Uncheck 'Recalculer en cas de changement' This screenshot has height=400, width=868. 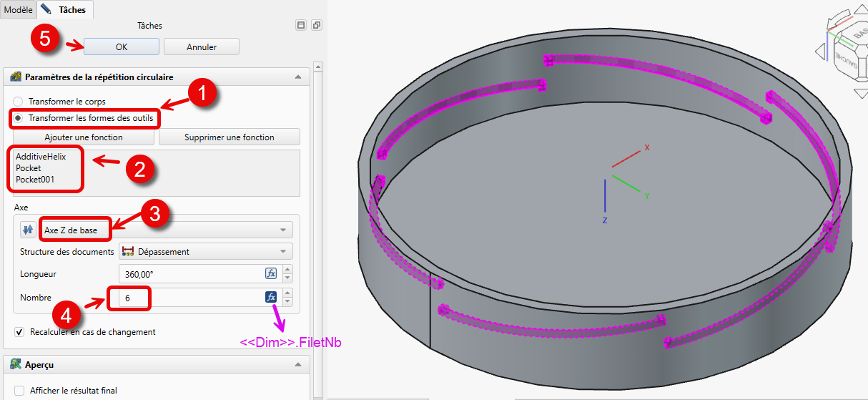click(x=19, y=332)
